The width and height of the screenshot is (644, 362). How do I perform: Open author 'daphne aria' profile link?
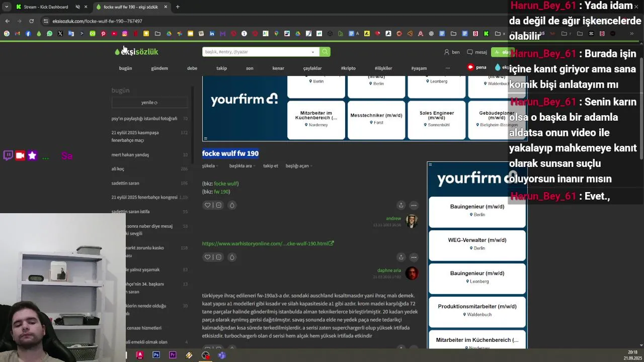(389, 270)
